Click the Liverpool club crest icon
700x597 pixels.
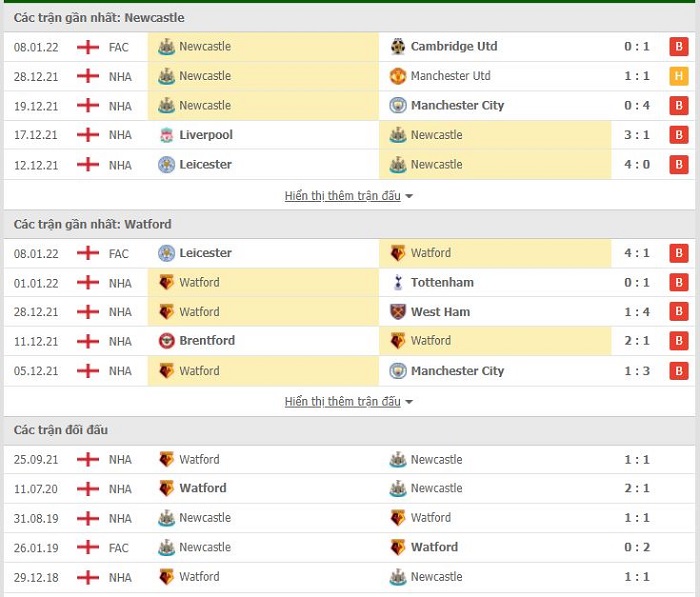(166, 135)
